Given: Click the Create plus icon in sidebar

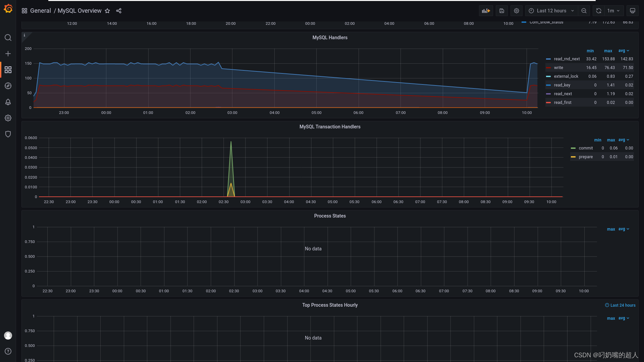Looking at the screenshot, I should (8, 54).
